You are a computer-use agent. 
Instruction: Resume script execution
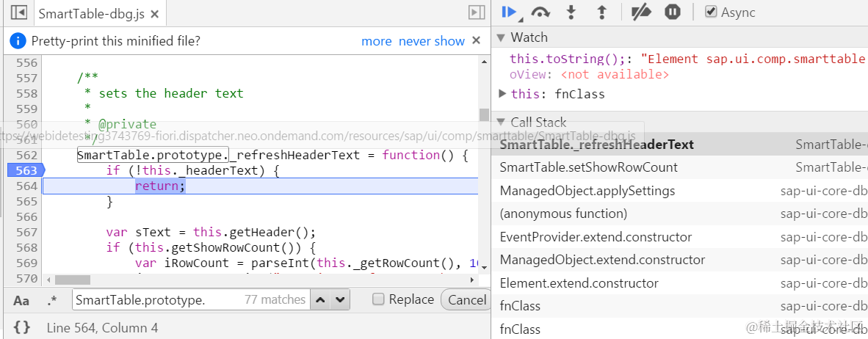click(x=509, y=12)
